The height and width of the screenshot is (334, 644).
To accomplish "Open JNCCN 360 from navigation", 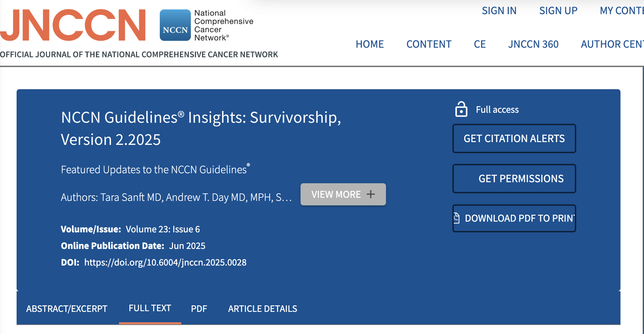I will point(533,44).
